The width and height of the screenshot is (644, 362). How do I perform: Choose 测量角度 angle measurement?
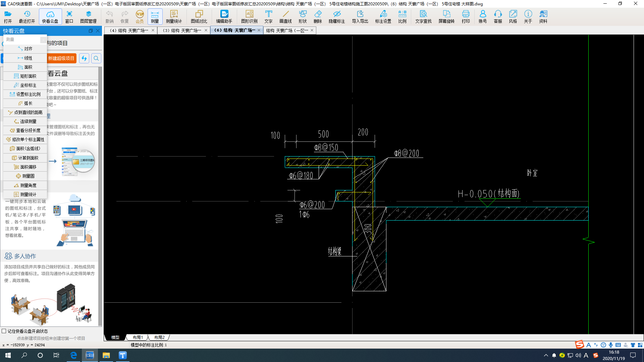[x=25, y=185]
